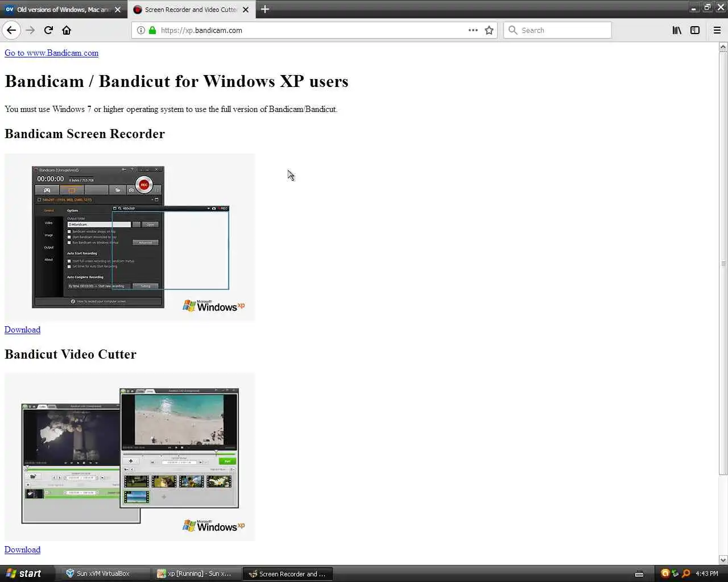Click the Search input field
Viewport: 728px width, 582px height.
pyautogui.click(x=557, y=30)
